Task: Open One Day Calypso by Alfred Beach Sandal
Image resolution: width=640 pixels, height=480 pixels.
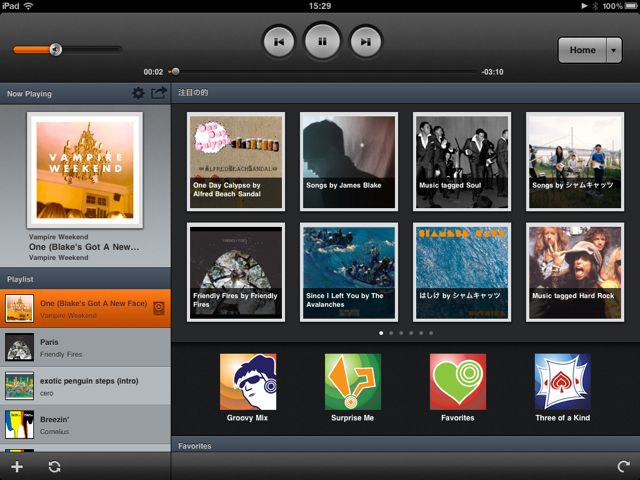Action: pyautogui.click(x=236, y=162)
